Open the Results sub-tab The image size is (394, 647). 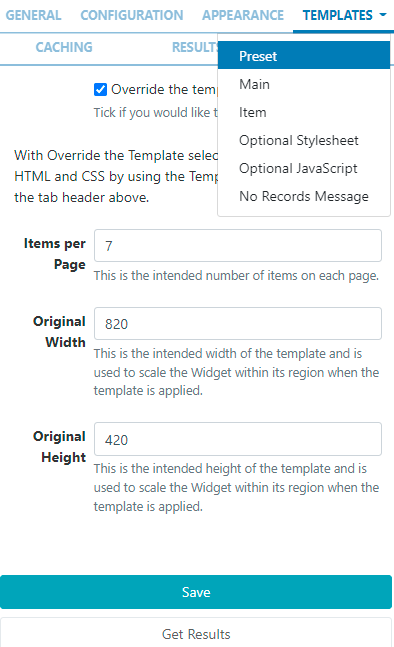coord(195,47)
